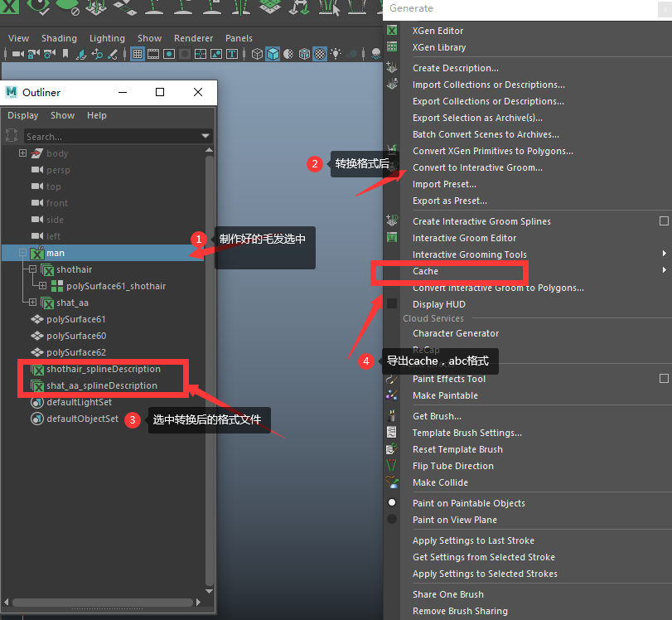Click the Reset Template Brush icon
Image resolution: width=672 pixels, height=620 pixels.
(392, 449)
